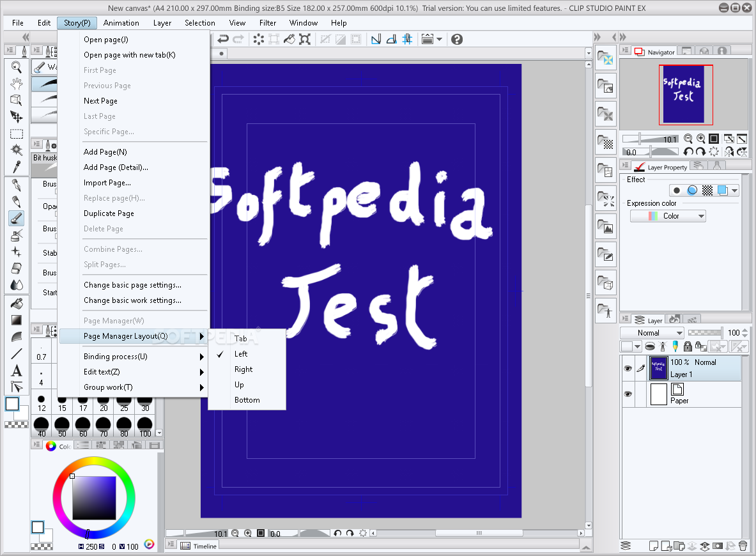Open the export dropdown arrow in command bar

click(x=439, y=39)
